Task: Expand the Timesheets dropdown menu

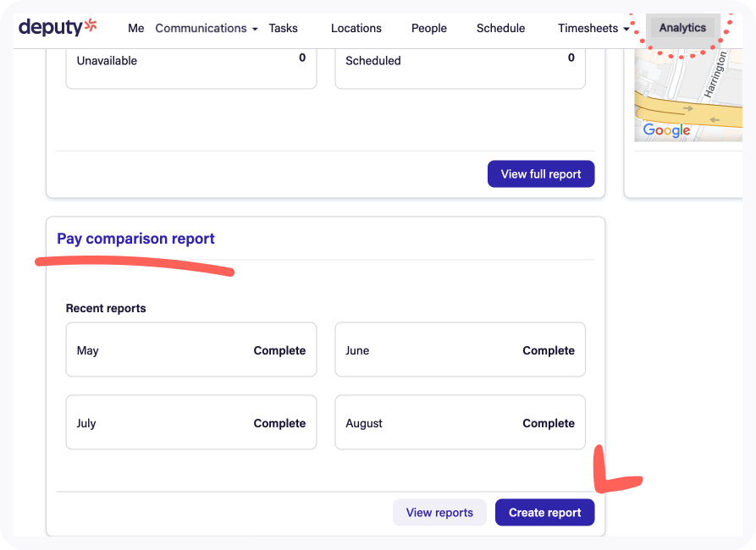Action: click(x=593, y=28)
